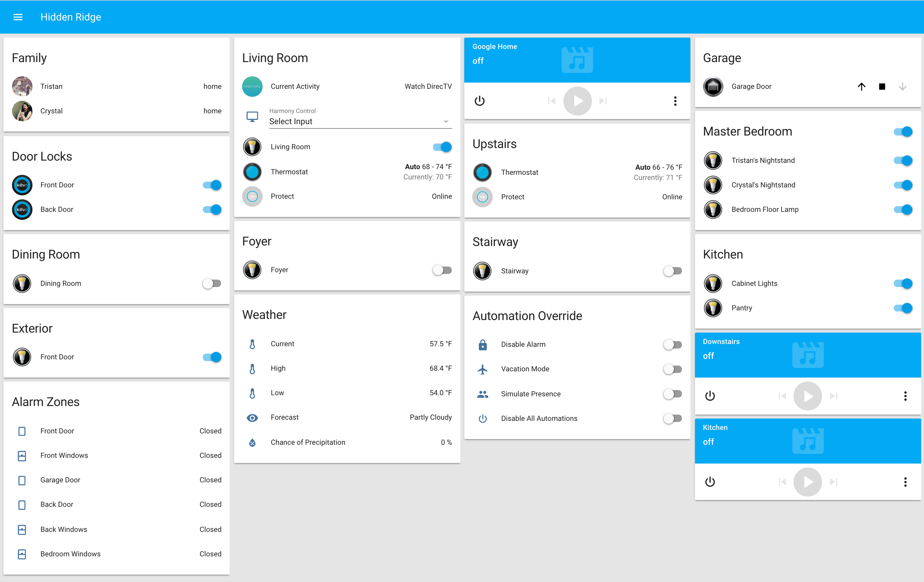Click Crystal's profile picture
The width and height of the screenshot is (924, 582).
(x=22, y=111)
